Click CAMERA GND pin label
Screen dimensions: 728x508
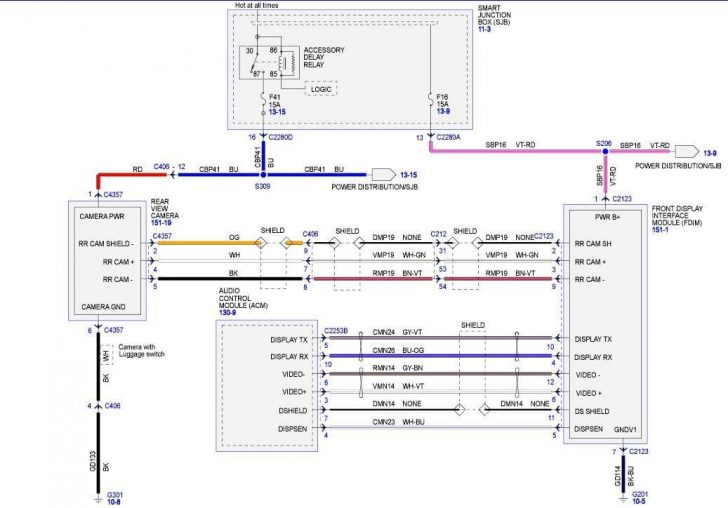click(x=103, y=307)
